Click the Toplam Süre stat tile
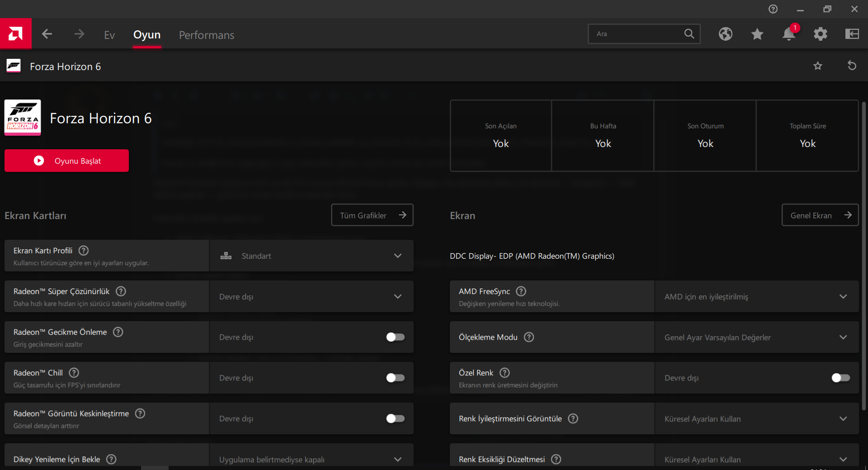Screen dimensions: 868x470 807,136
